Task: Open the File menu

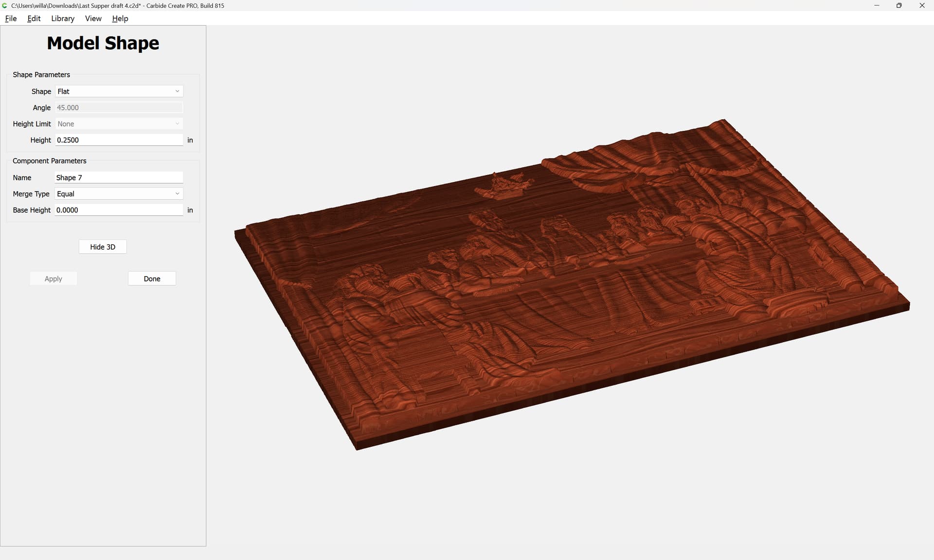Action: 11,18
